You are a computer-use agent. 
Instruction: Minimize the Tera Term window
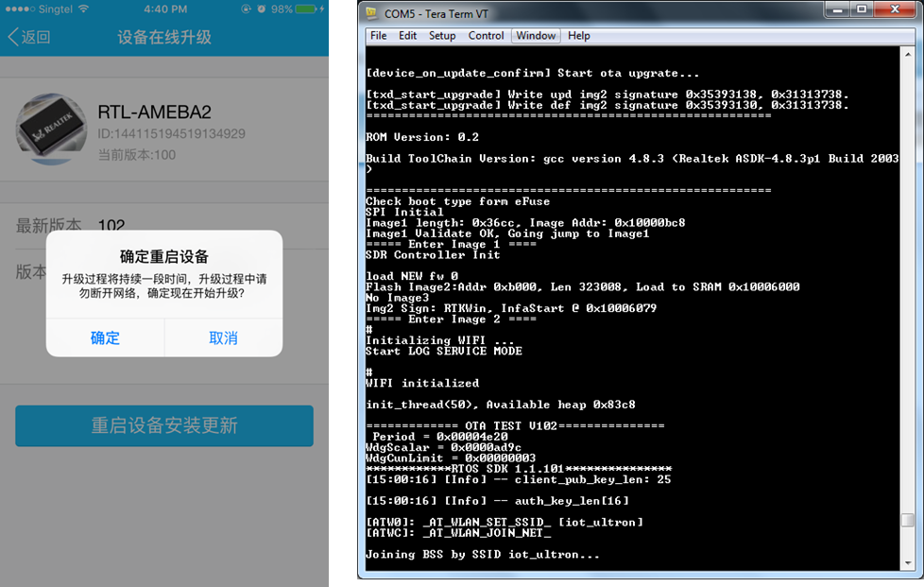837,9
